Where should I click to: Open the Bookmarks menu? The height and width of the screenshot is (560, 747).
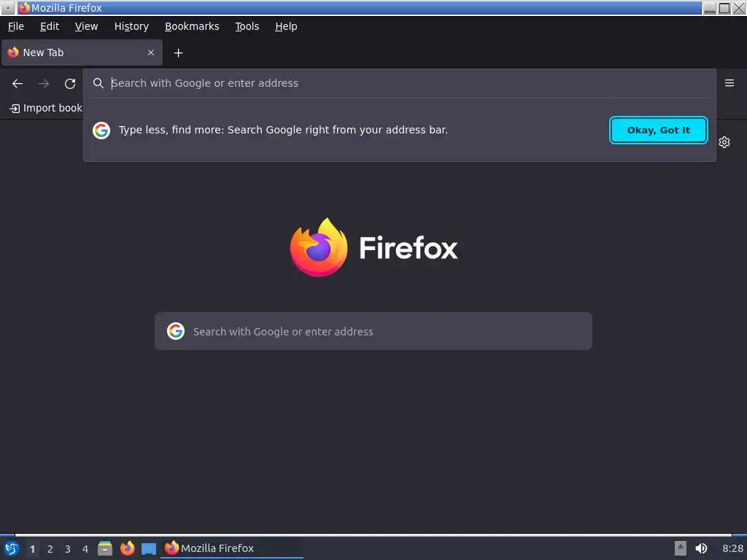click(192, 27)
